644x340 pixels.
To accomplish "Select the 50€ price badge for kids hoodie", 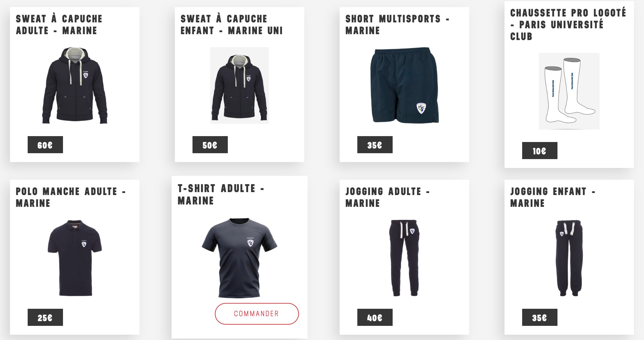I will click(x=210, y=145).
